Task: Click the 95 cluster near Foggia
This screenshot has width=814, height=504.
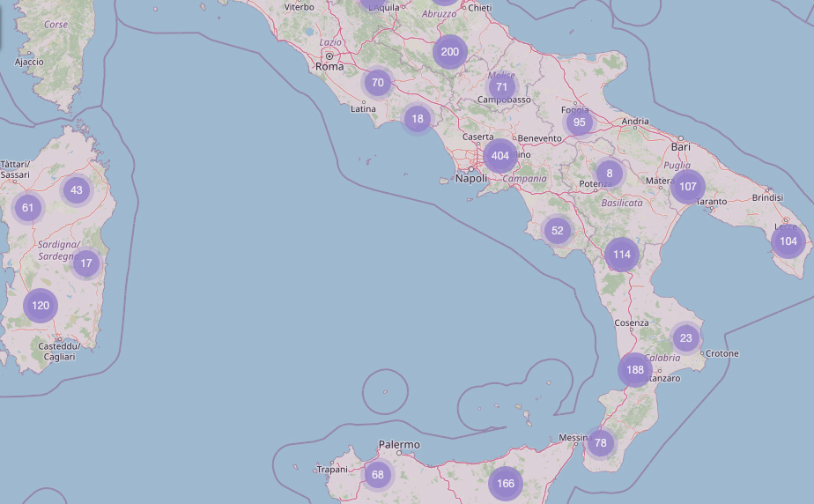Action: 579,122
